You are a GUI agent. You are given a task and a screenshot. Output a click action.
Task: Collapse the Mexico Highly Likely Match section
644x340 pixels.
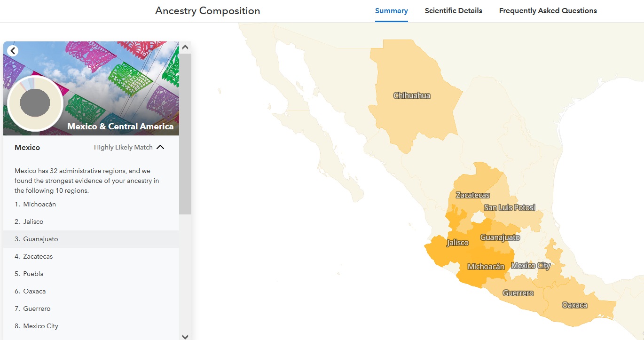(x=160, y=147)
